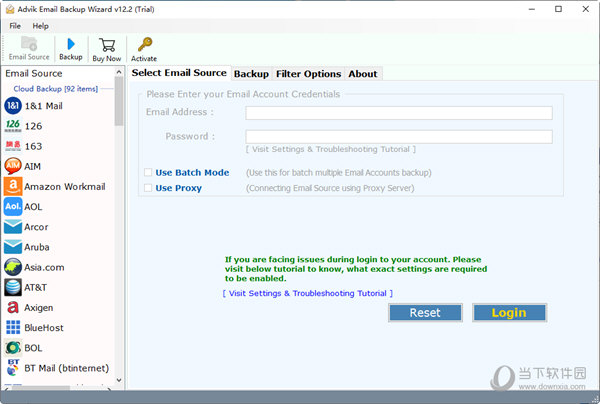Screen dimensions: 600x404
Task: Select the Aruba envelope icon
Action: pyautogui.click(x=13, y=247)
